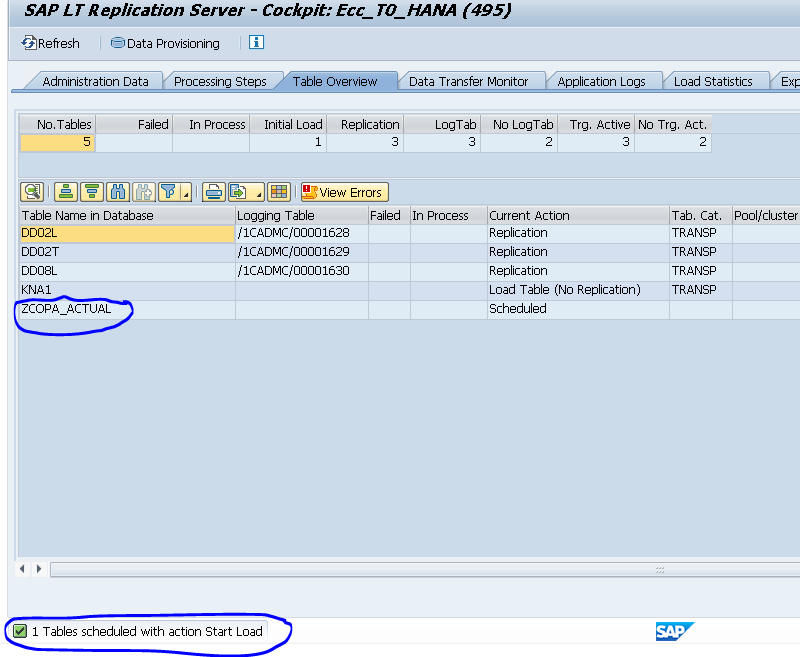Open the Load Statistics tab
800x657 pixels.
click(716, 81)
